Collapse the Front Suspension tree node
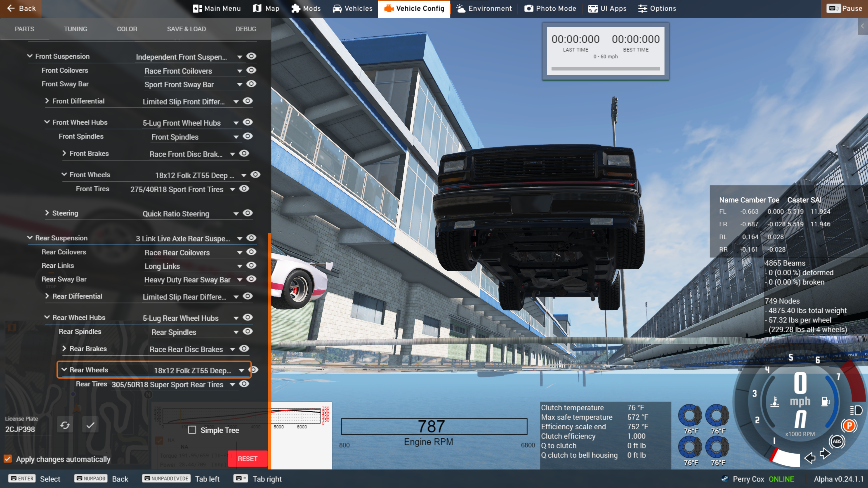Image resolution: width=868 pixels, height=488 pixels. pos(30,56)
